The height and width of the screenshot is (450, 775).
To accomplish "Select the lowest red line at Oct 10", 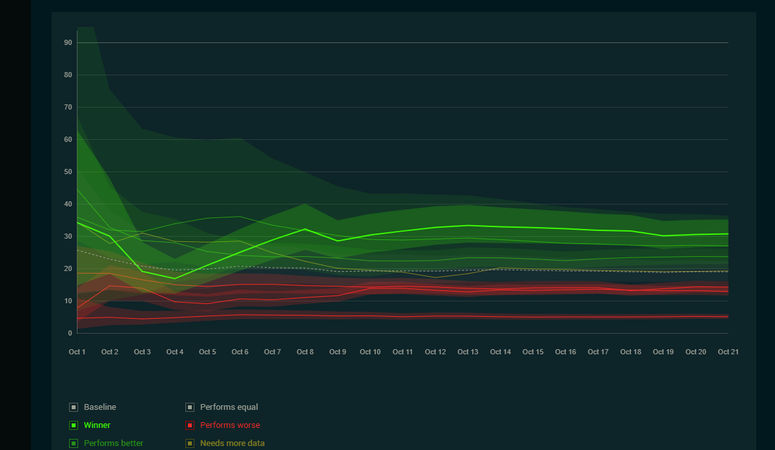I will click(370, 315).
